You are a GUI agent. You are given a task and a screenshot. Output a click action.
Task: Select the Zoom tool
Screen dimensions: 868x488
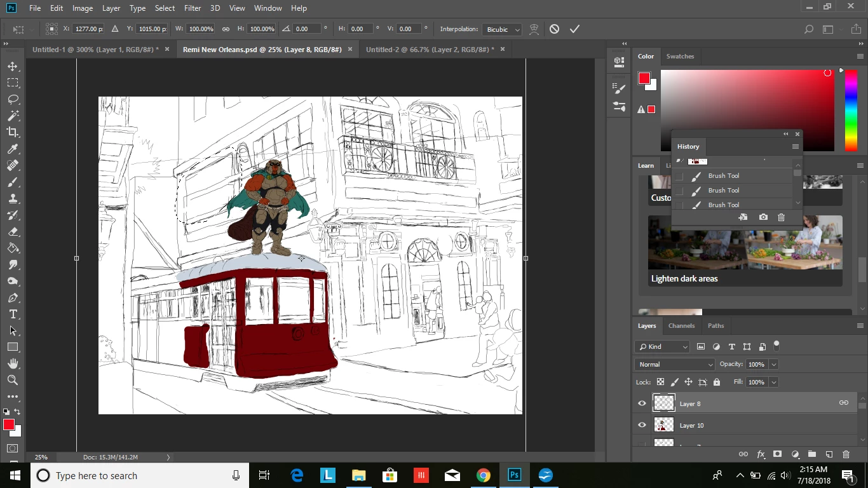[x=13, y=380]
